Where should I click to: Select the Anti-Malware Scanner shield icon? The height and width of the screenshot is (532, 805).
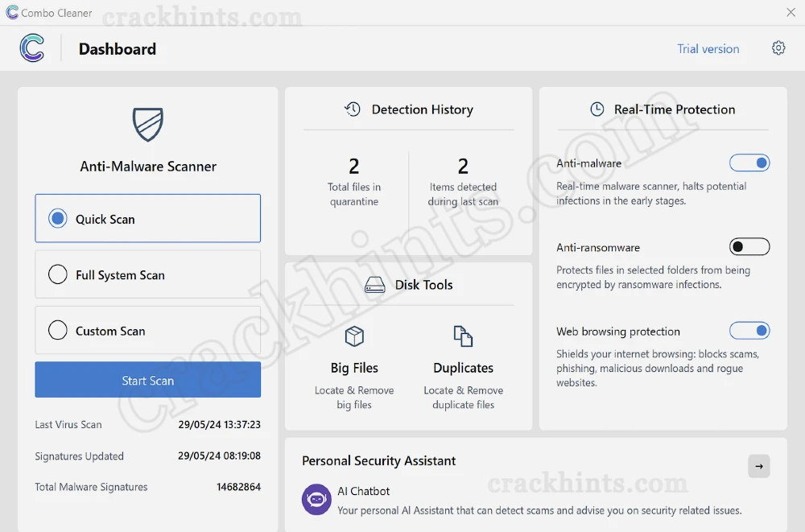[x=148, y=125]
